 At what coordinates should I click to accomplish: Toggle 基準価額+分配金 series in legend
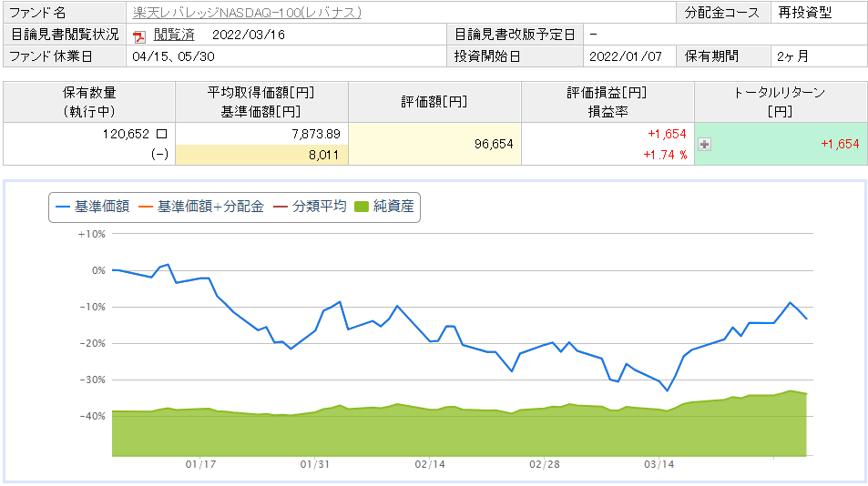coord(201,207)
